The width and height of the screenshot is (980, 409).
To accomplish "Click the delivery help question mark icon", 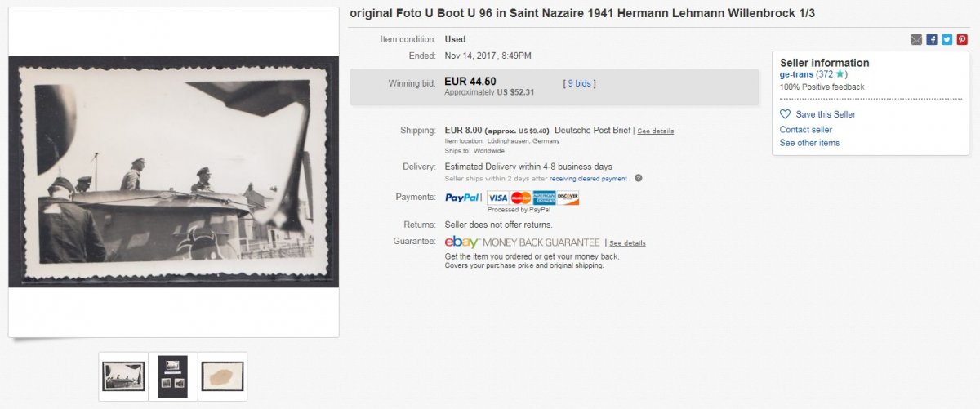I will (x=639, y=178).
